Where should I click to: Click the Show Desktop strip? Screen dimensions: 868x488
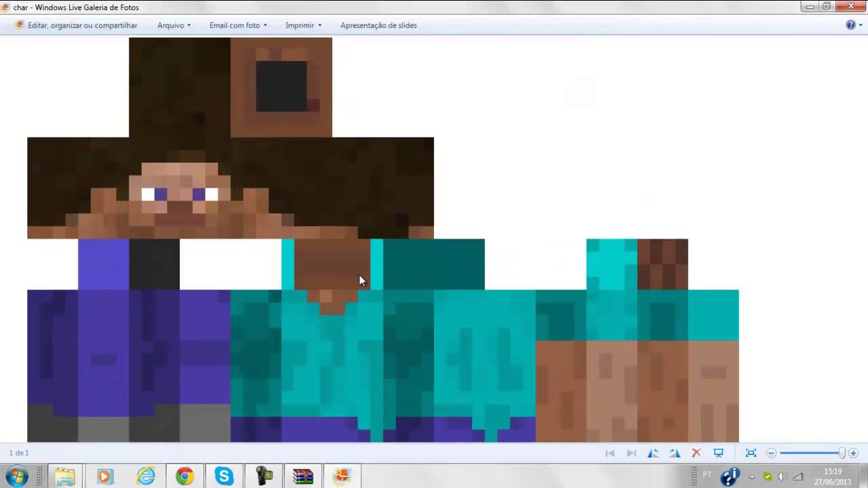863,476
